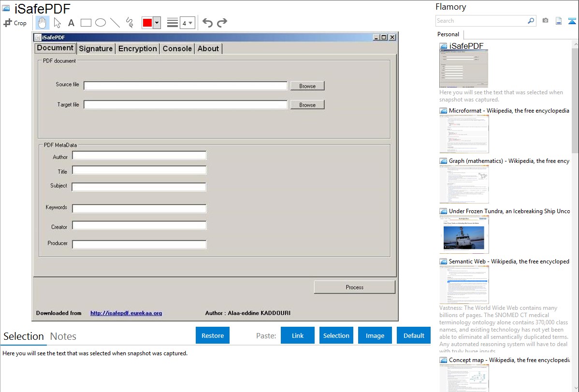Click the Subject metadata field
This screenshot has width=579, height=392.
(139, 187)
